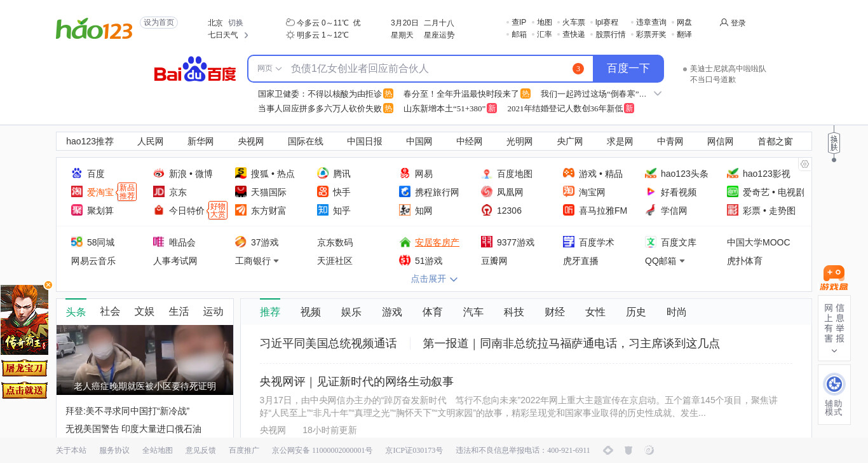868x463 pixels.
Task: Open the iQiyi 爱奇艺 icon
Action: click(733, 192)
